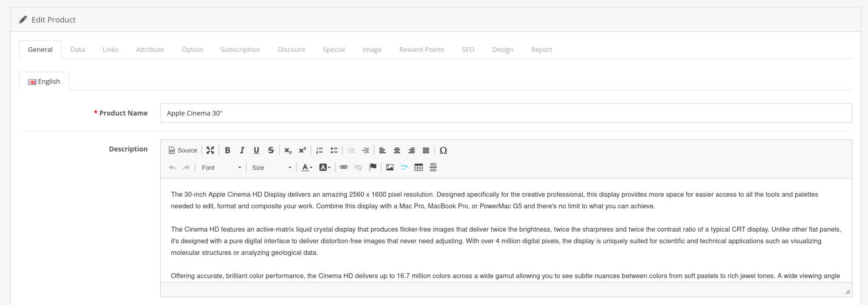This screenshot has height=305, width=868.
Task: Apply subscript formatting
Action: point(288,150)
